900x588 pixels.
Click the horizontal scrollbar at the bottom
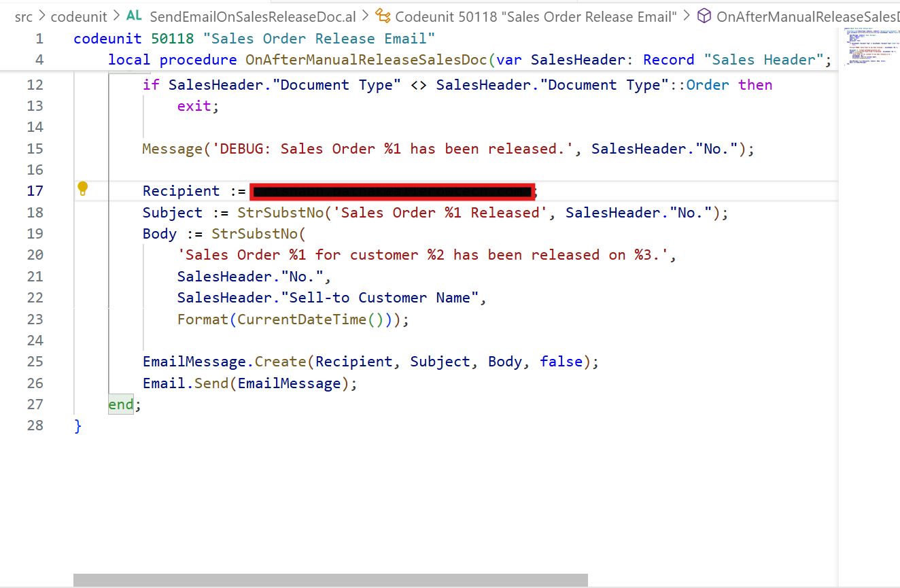[330, 580]
